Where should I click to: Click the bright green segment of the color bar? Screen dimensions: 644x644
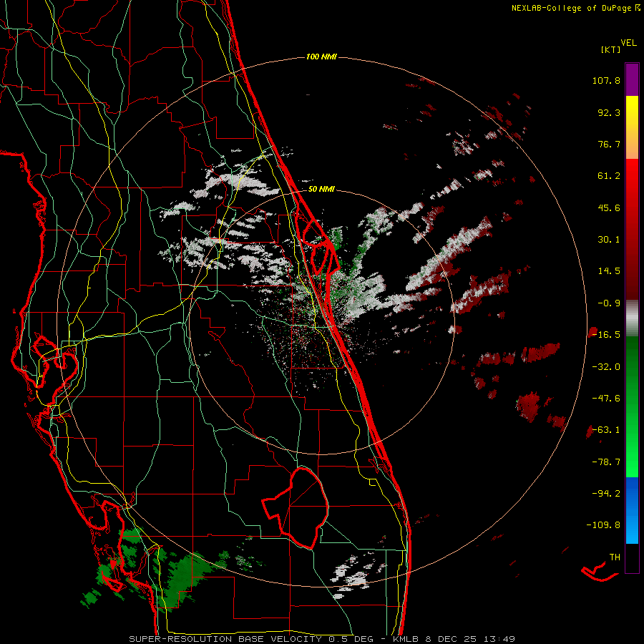coord(632,406)
